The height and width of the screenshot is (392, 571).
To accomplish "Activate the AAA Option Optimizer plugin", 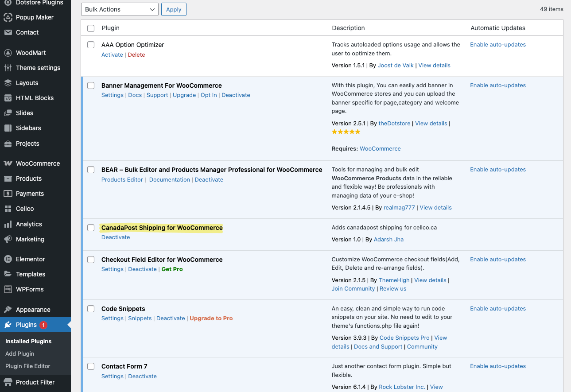I will [x=112, y=55].
